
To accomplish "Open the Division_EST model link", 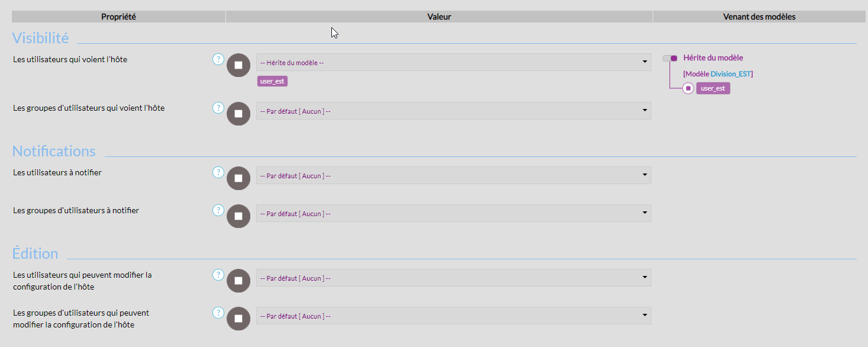I will [731, 74].
